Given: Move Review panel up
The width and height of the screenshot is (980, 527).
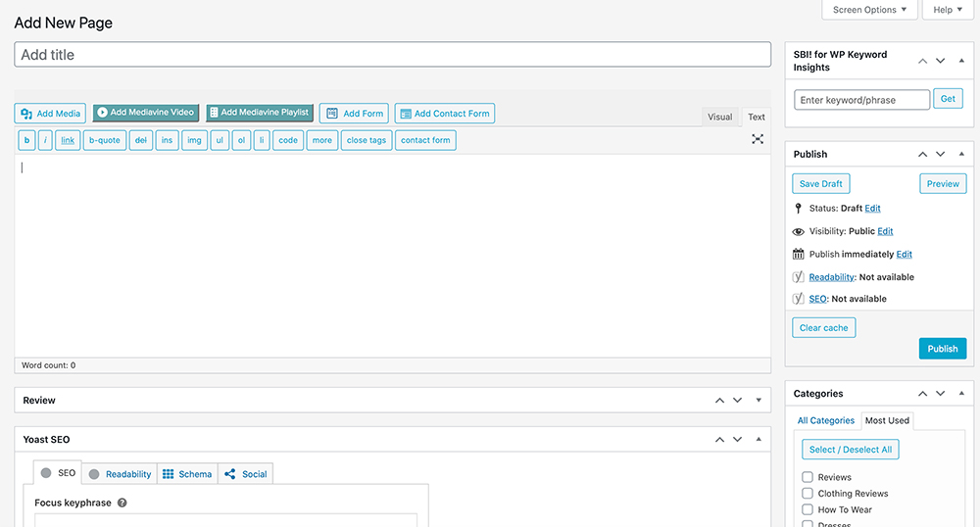Looking at the screenshot, I should click(x=719, y=401).
